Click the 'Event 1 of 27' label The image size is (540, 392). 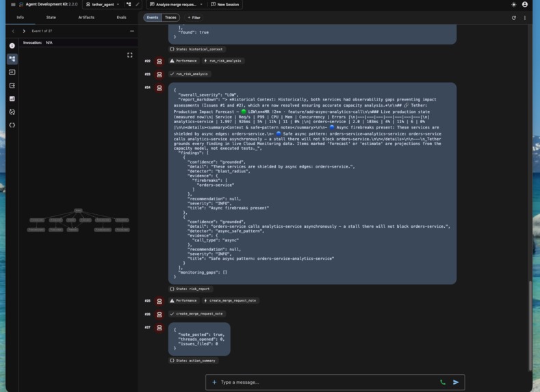click(42, 31)
